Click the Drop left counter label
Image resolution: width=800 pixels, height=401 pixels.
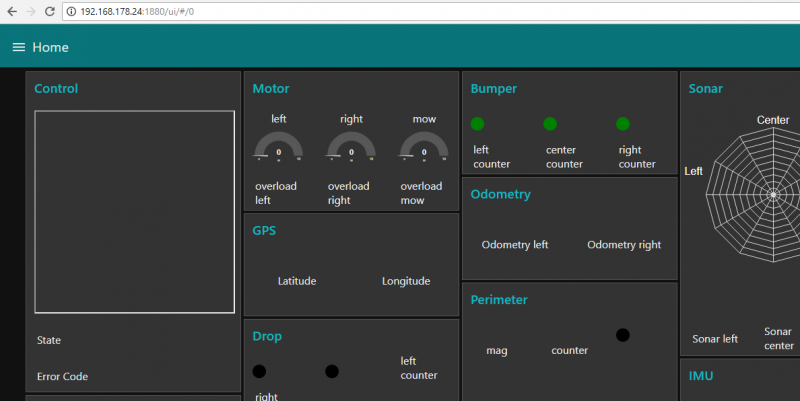[419, 368]
